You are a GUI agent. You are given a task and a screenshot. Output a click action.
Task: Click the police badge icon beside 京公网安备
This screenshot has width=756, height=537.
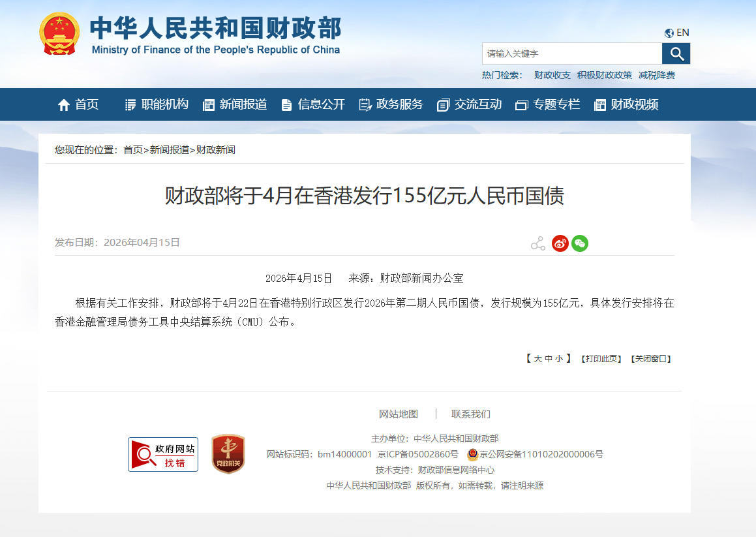pos(473,455)
